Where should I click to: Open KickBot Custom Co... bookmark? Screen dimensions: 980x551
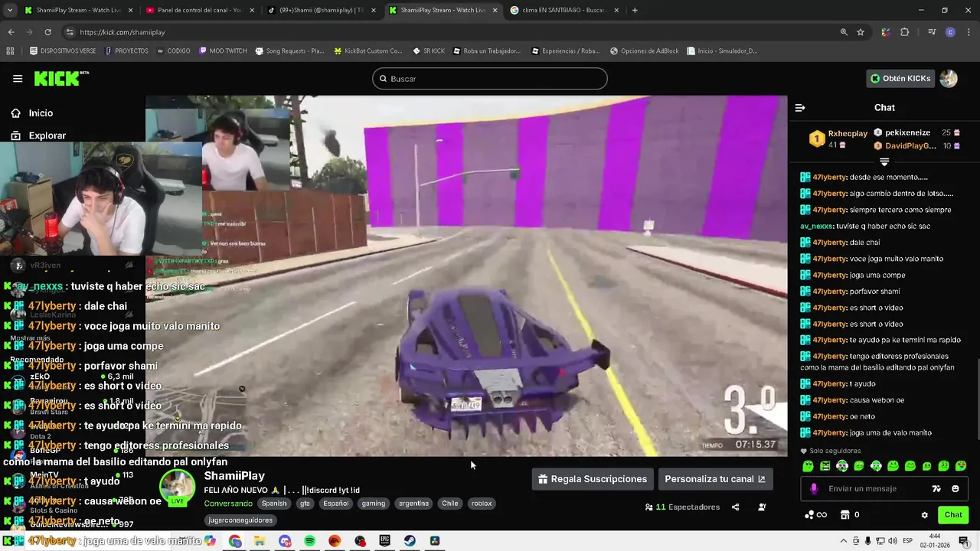point(367,51)
